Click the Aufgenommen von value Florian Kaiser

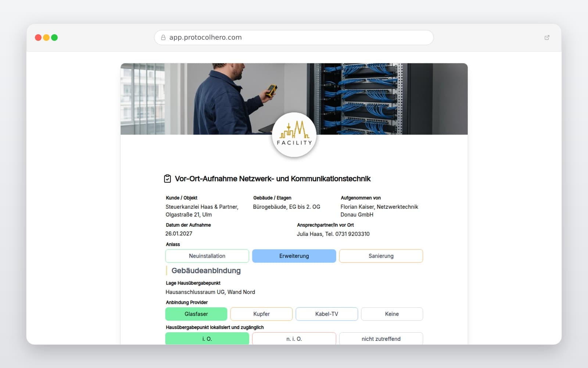pyautogui.click(x=379, y=211)
